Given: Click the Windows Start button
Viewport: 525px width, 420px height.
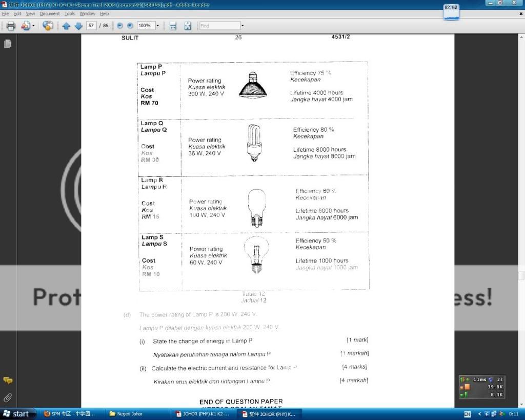Looking at the screenshot, I should point(18,414).
